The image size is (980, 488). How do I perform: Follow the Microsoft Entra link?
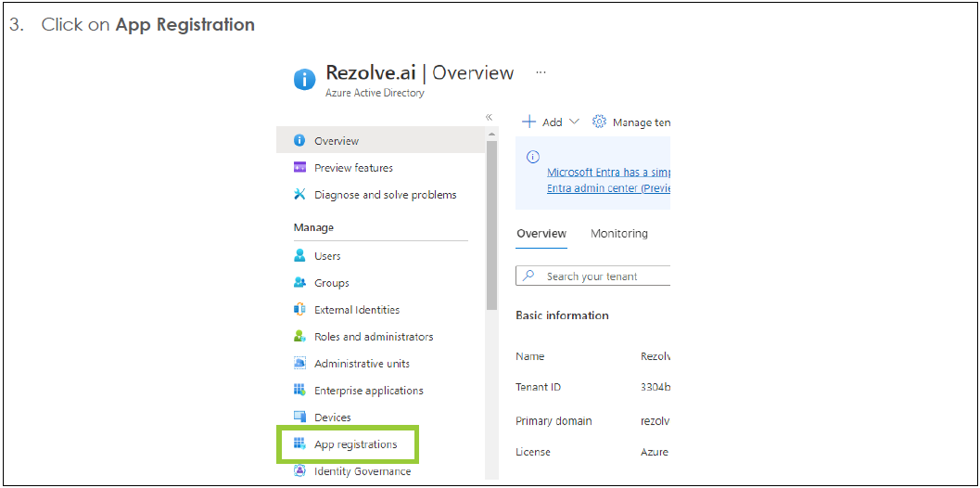(608, 172)
